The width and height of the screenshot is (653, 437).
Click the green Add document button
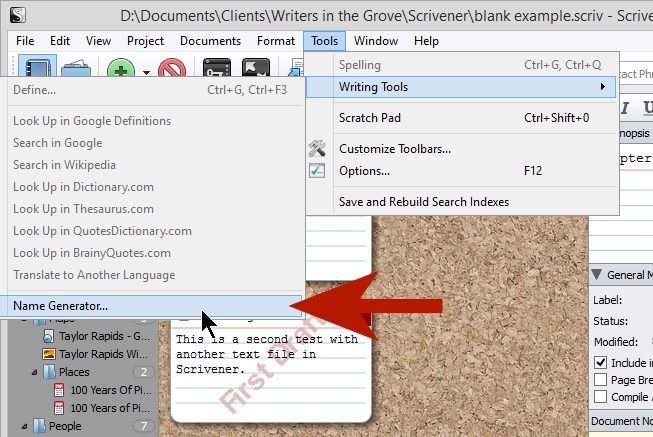(121, 70)
